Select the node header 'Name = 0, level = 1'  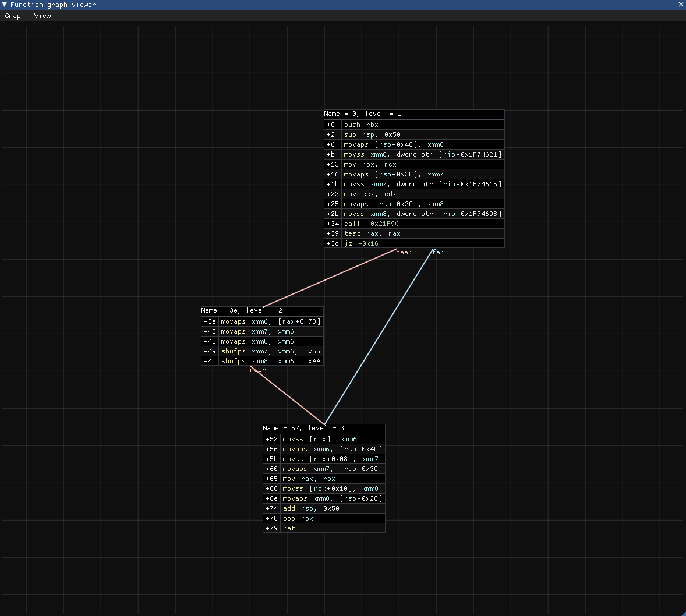click(362, 114)
